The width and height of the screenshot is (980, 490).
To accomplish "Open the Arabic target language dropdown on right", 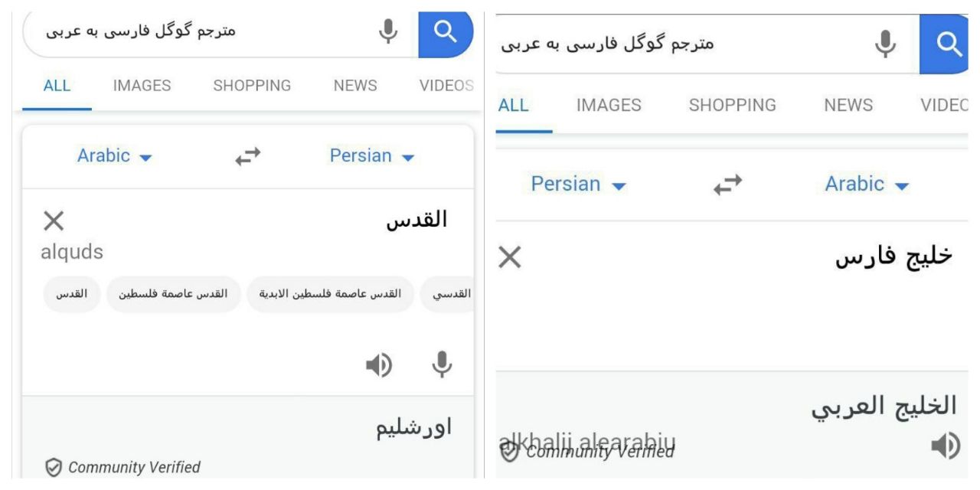I will 867,185.
